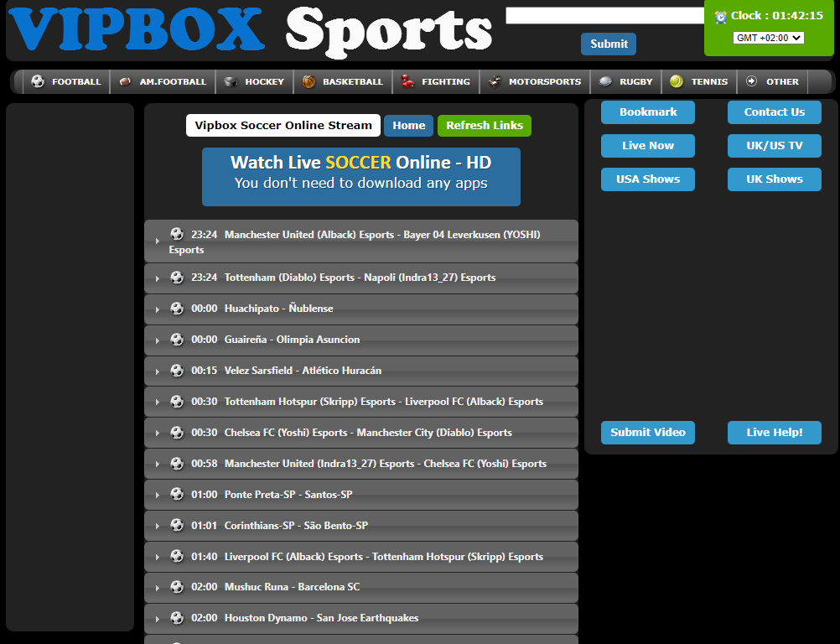Image resolution: width=840 pixels, height=644 pixels.
Task: Click the USA Shows button
Action: click(x=648, y=179)
